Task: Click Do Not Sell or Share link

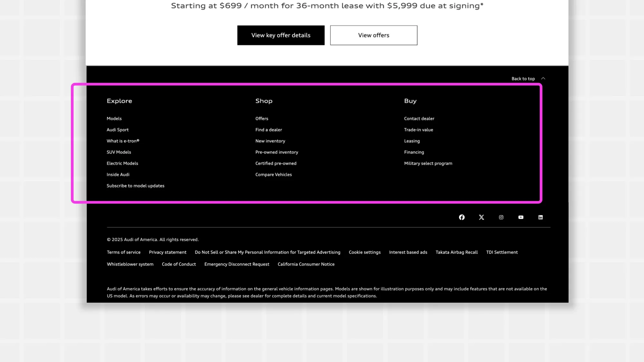Action: click(x=268, y=252)
